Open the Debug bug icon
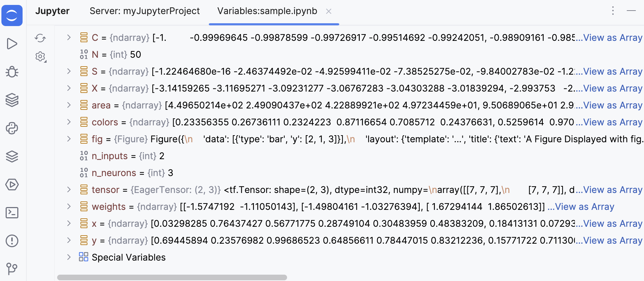 [x=12, y=72]
